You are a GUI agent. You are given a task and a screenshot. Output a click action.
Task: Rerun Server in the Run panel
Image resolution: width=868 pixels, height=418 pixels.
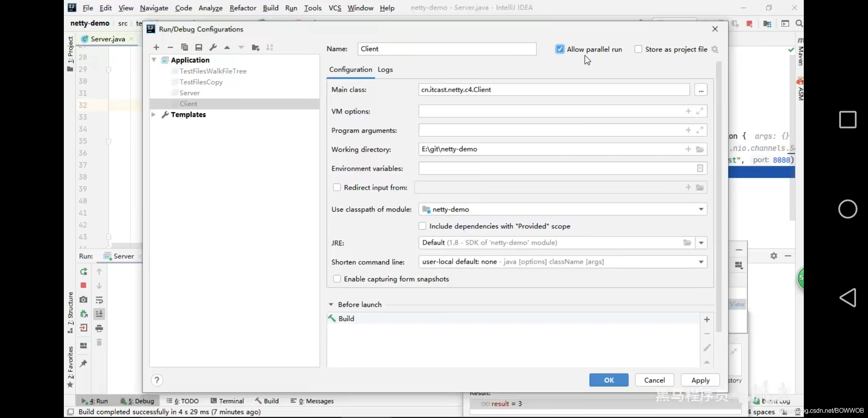(84, 272)
